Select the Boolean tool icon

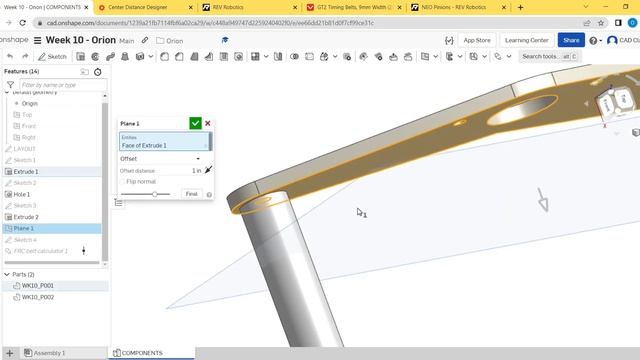(294, 56)
